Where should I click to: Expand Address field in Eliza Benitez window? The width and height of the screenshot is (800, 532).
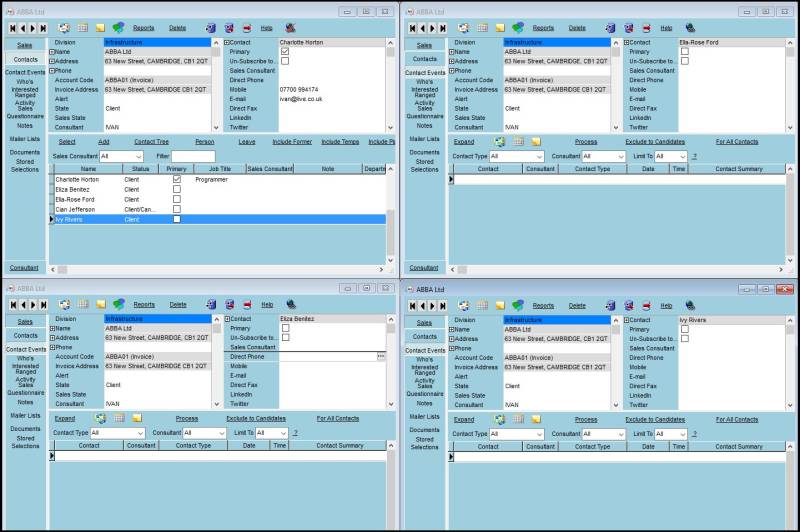pos(52,338)
